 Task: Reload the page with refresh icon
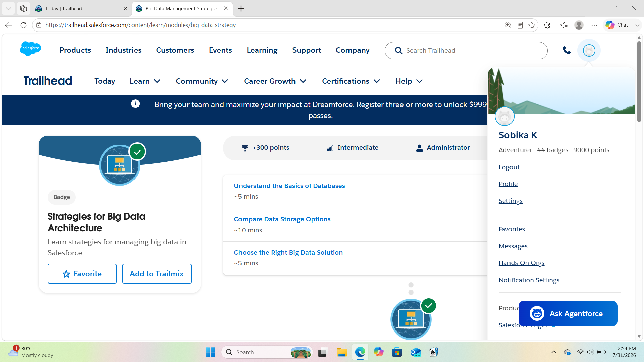(23, 25)
